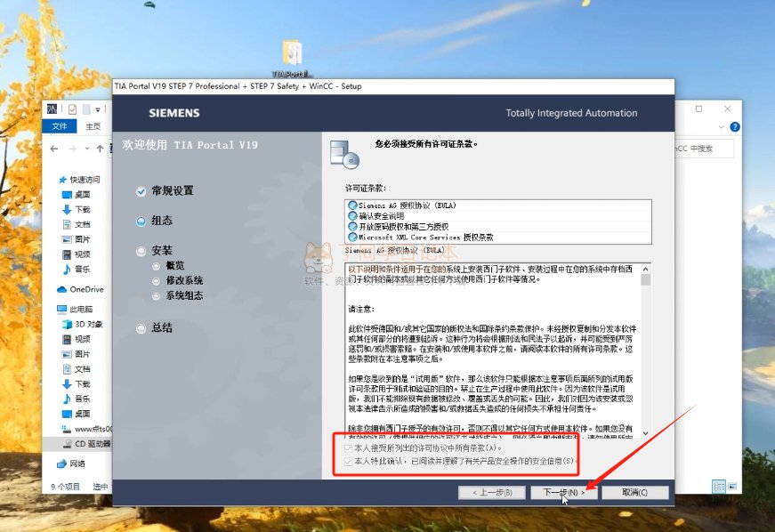
Task: Select 音乐 under quick access
Action: (x=77, y=270)
